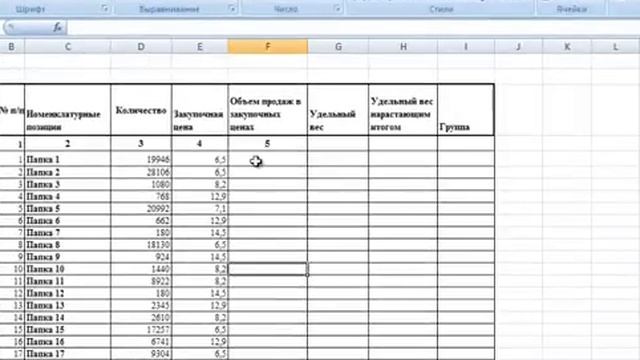Select column E header
The height and width of the screenshot is (360, 640).
coord(200,47)
